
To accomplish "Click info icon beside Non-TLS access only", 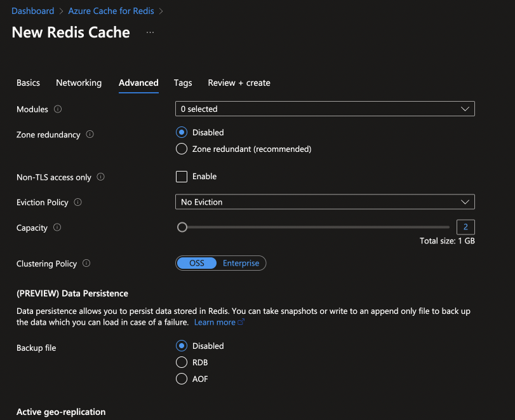I will coord(101,177).
